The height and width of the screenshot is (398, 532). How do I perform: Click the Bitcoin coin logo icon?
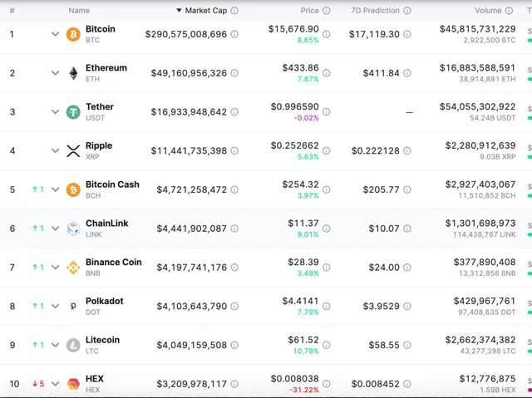(x=73, y=34)
